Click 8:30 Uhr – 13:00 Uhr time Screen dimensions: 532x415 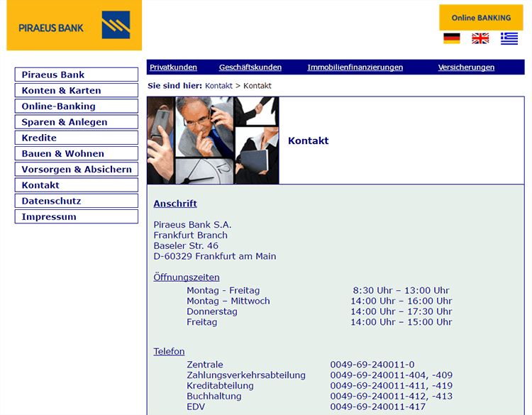(401, 290)
